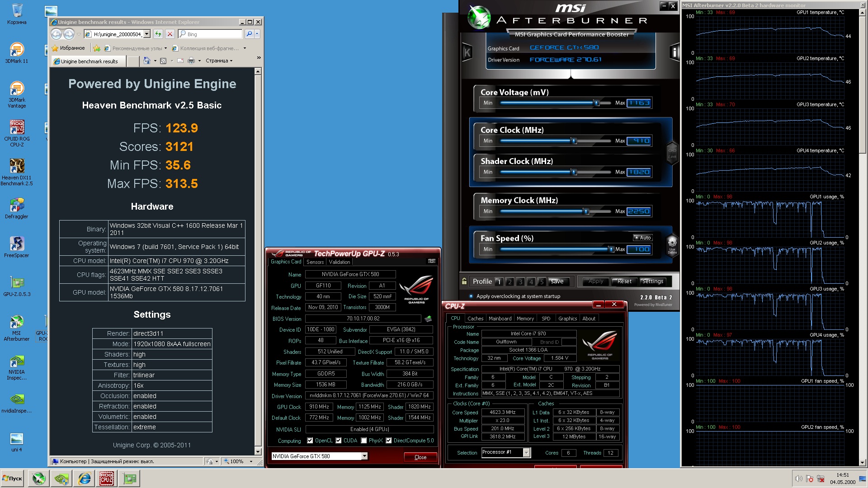868x488 pixels.
Task: Enable the PhysX checkbox in GPU-Z
Action: pos(363,441)
